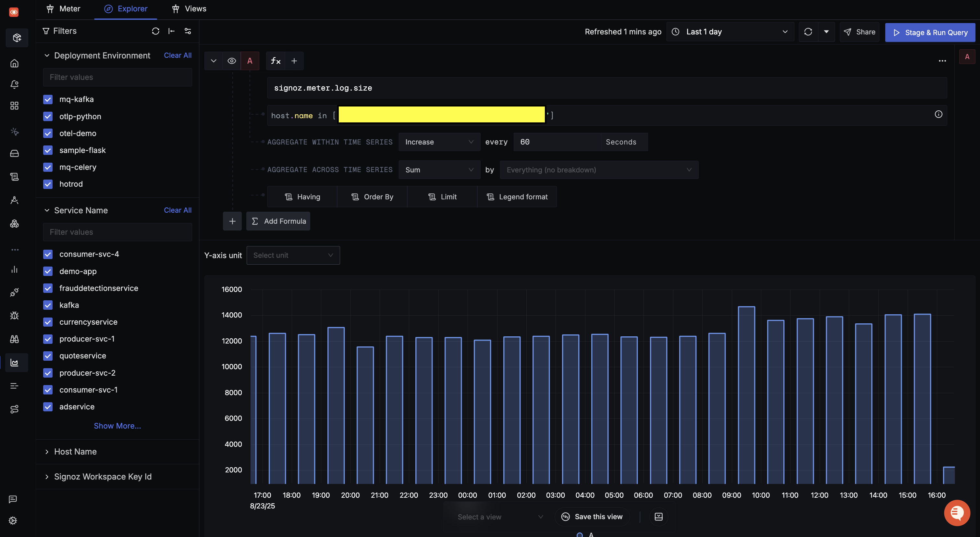Screen dimensions: 980x537
Task: Select the Legend format option
Action: pos(517,197)
